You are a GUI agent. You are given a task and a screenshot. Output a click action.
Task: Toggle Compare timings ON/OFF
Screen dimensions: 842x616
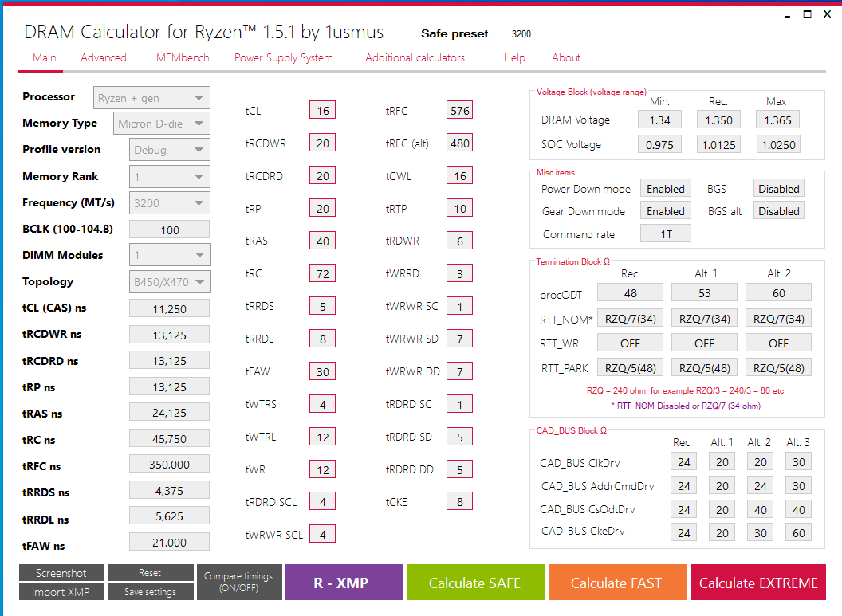click(238, 583)
